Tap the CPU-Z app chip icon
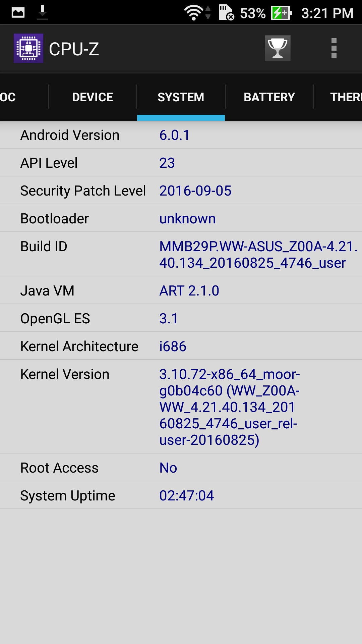Screen dimensions: 362x644 pyautogui.click(x=28, y=48)
